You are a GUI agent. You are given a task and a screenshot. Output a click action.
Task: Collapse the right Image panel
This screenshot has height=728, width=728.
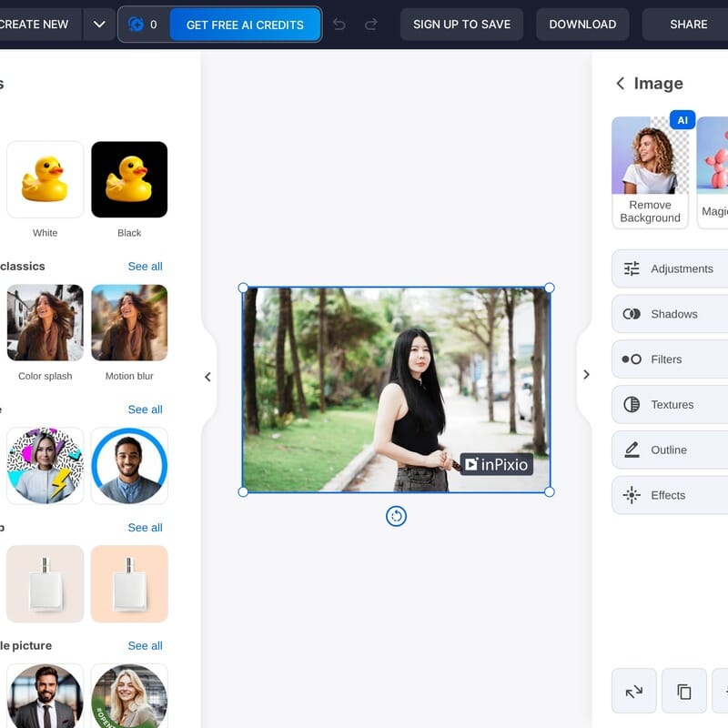point(586,375)
